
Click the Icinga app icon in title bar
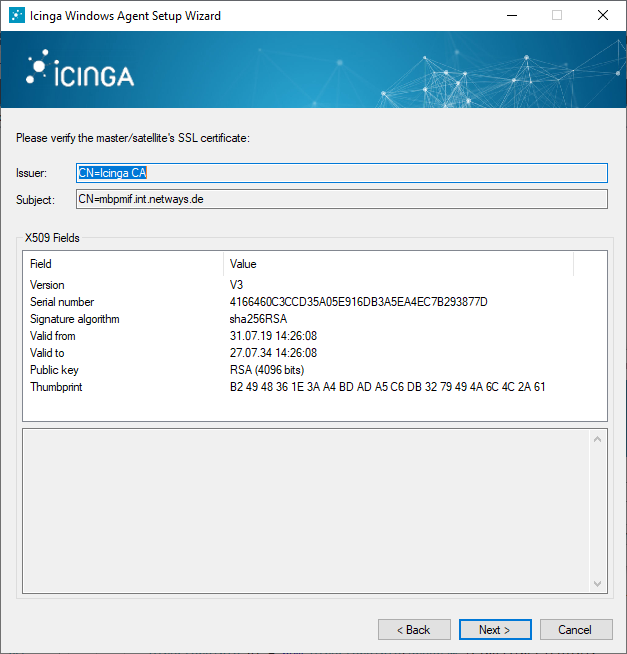click(16, 16)
